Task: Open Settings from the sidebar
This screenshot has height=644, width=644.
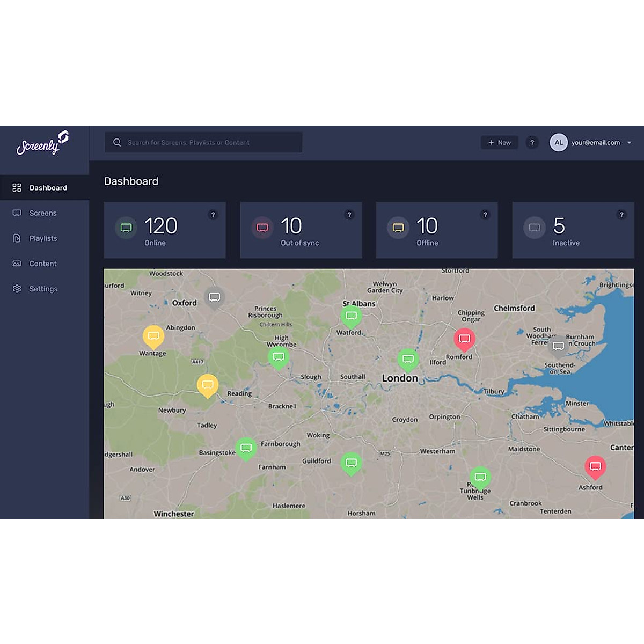Action: 42,289
